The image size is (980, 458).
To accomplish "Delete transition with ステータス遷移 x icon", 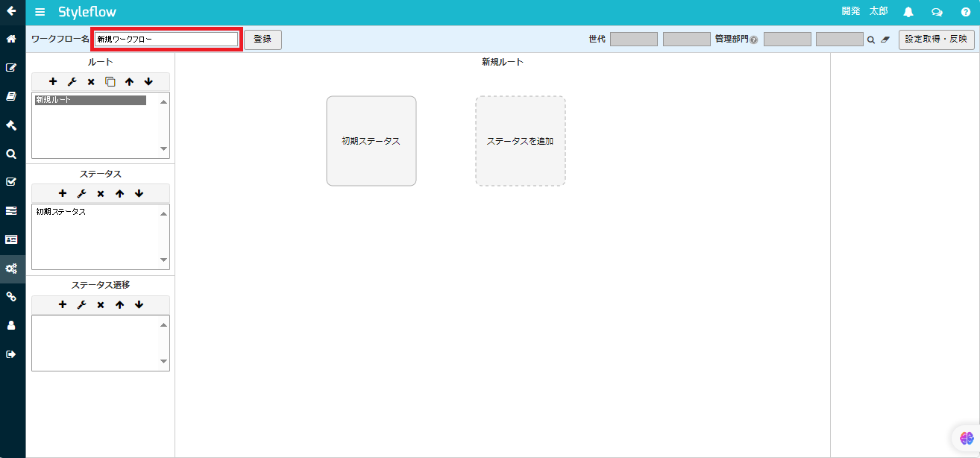I will click(x=101, y=304).
